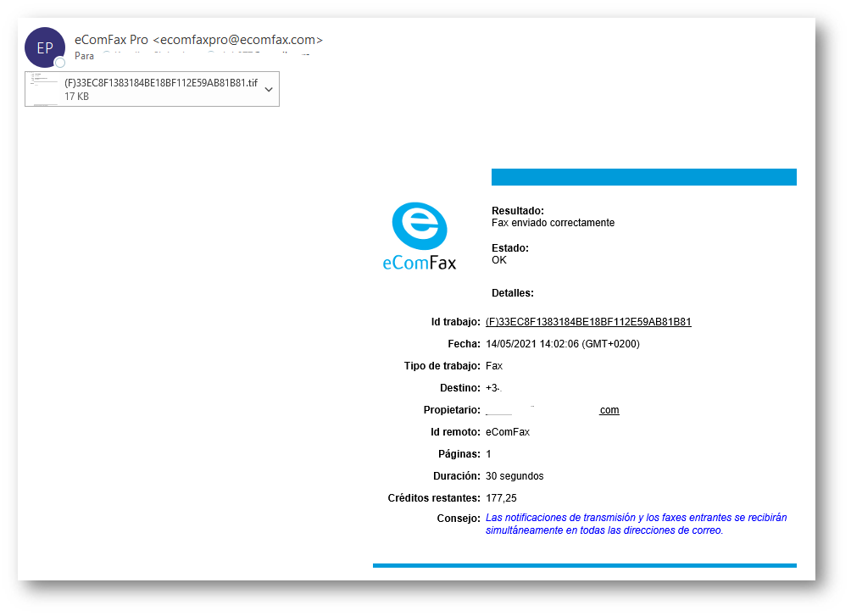Viewport: 851px width, 616px height.
Task: Click the Detalles heading
Action: pos(512,293)
